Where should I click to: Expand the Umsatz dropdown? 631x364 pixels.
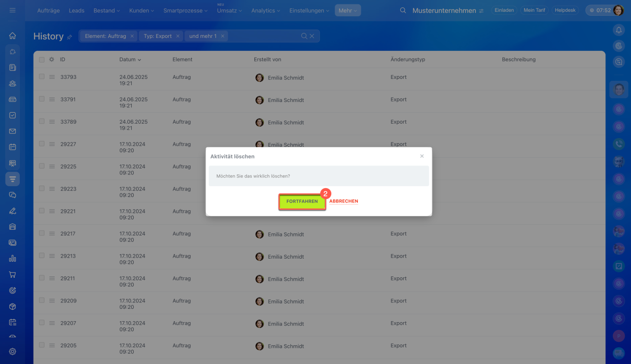(229, 10)
